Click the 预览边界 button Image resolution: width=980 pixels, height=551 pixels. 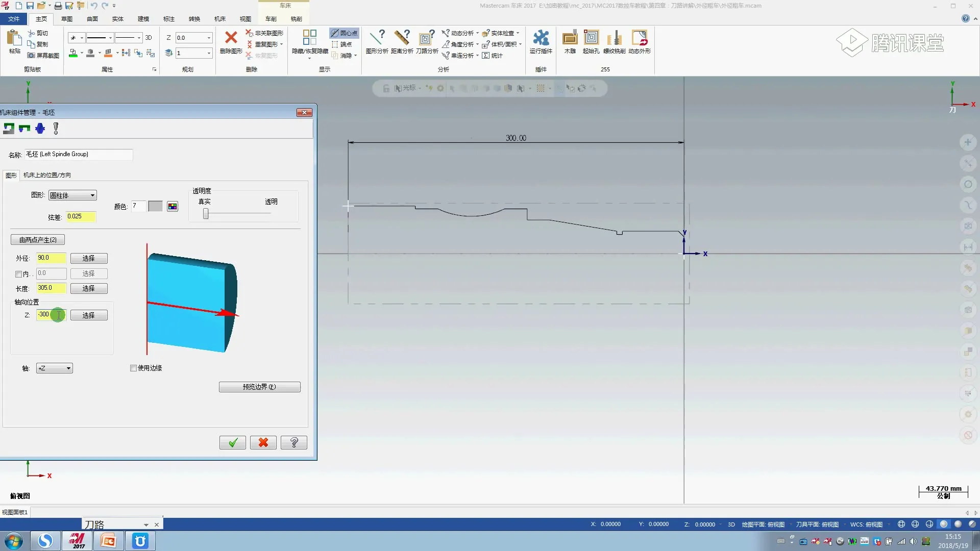point(259,387)
